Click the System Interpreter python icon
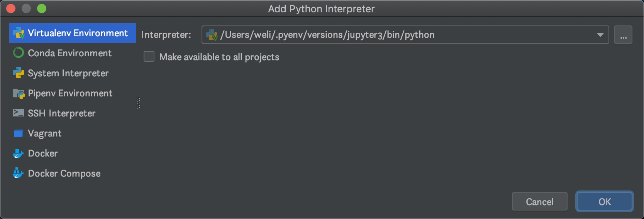The image size is (644, 219). 19,73
